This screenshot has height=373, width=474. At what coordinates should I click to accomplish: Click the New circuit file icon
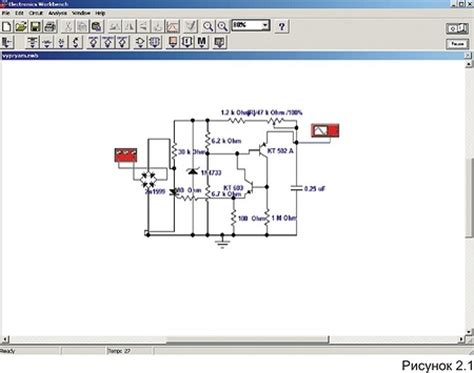point(7,26)
